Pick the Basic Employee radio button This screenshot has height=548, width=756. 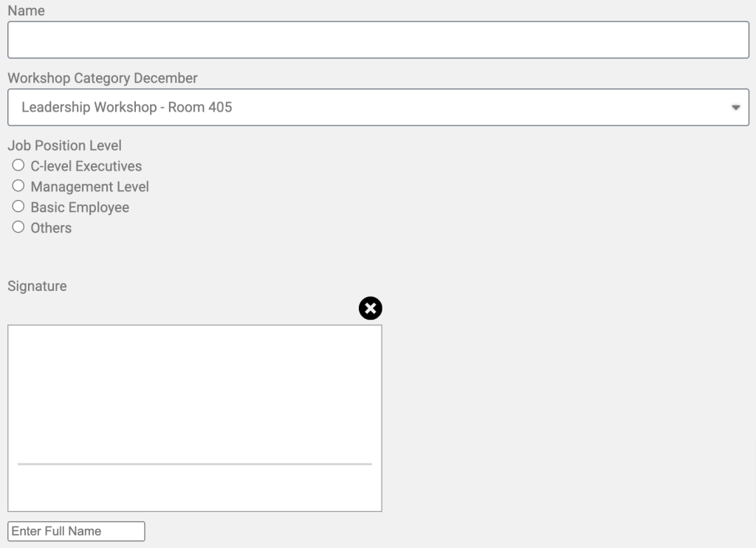coord(18,207)
